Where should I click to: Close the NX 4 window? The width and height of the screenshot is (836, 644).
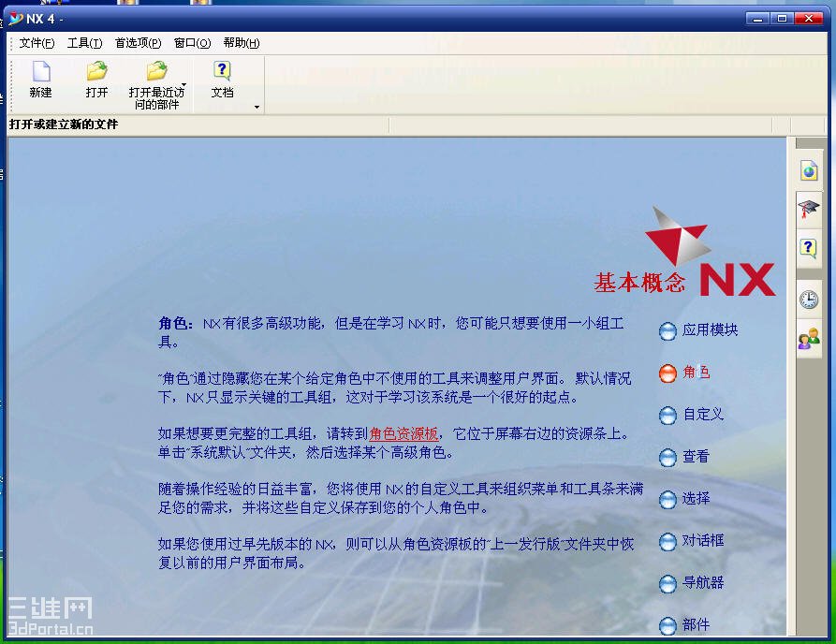coord(808,19)
